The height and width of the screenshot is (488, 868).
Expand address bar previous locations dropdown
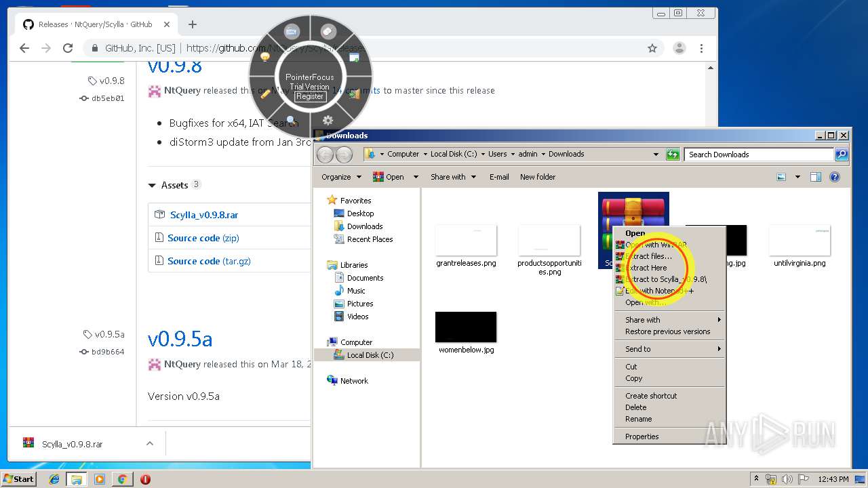[656, 155]
